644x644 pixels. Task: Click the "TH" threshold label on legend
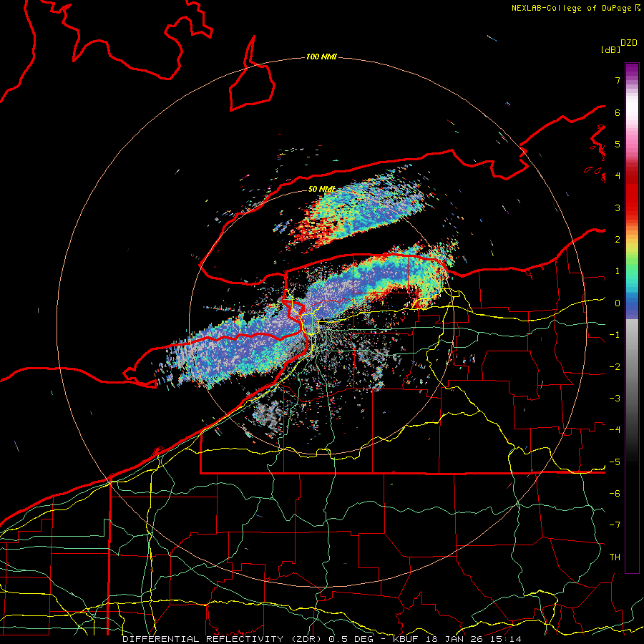615,557
